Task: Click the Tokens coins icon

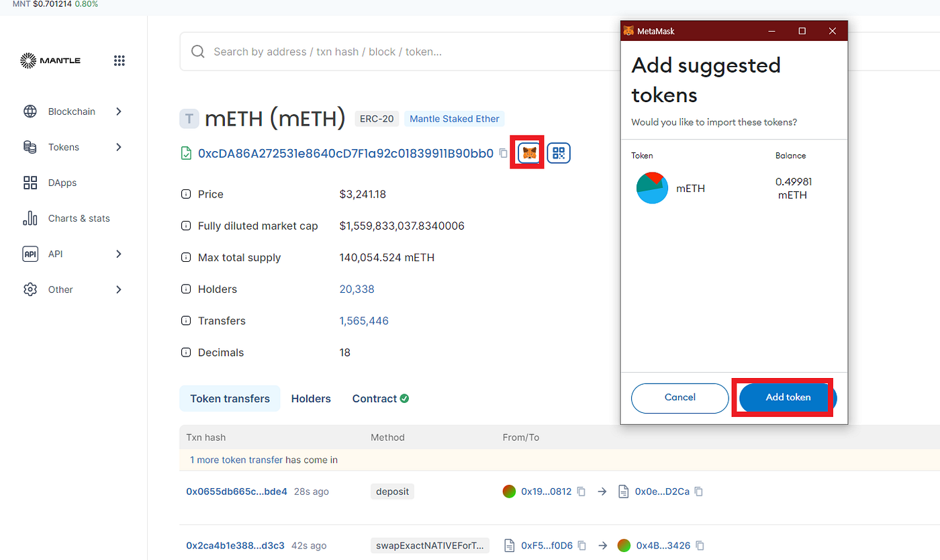Action: pyautogui.click(x=30, y=147)
